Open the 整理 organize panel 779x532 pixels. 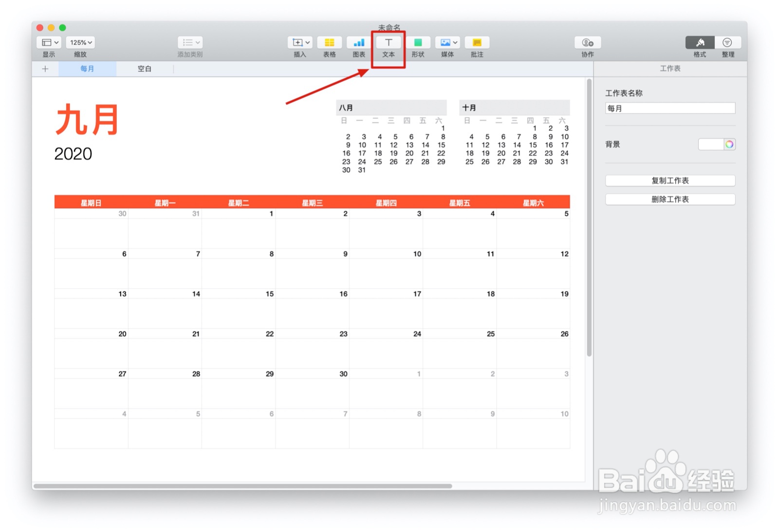pyautogui.click(x=727, y=43)
